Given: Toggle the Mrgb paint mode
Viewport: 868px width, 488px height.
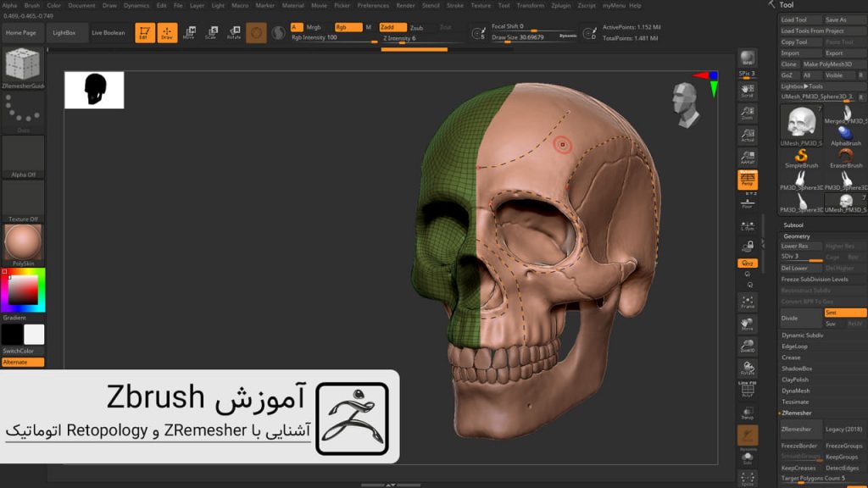Looking at the screenshot, I should 314,27.
